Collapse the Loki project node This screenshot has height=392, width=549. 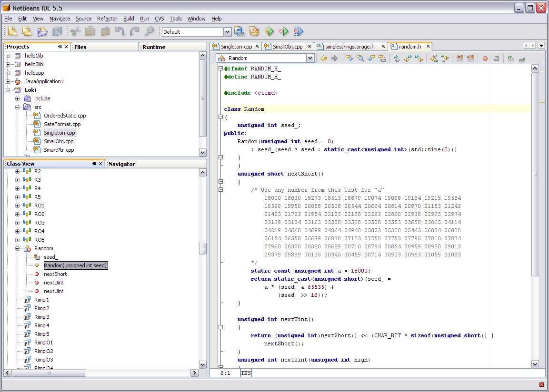click(8, 90)
